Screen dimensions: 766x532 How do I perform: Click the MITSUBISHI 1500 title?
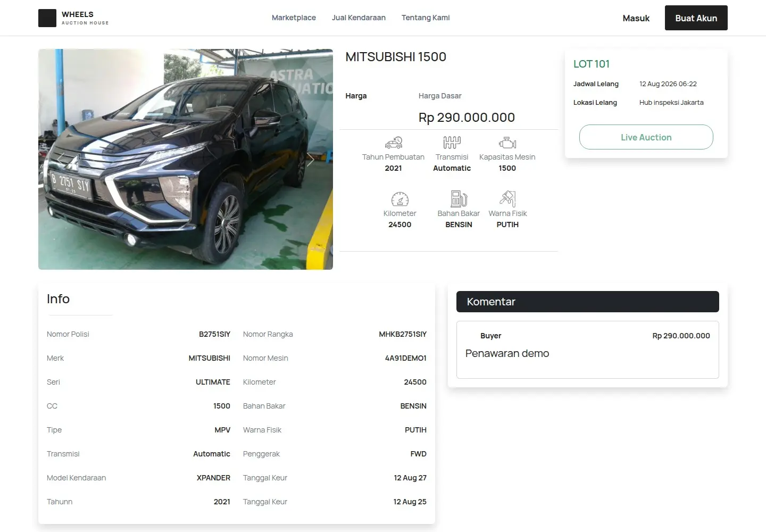point(396,57)
